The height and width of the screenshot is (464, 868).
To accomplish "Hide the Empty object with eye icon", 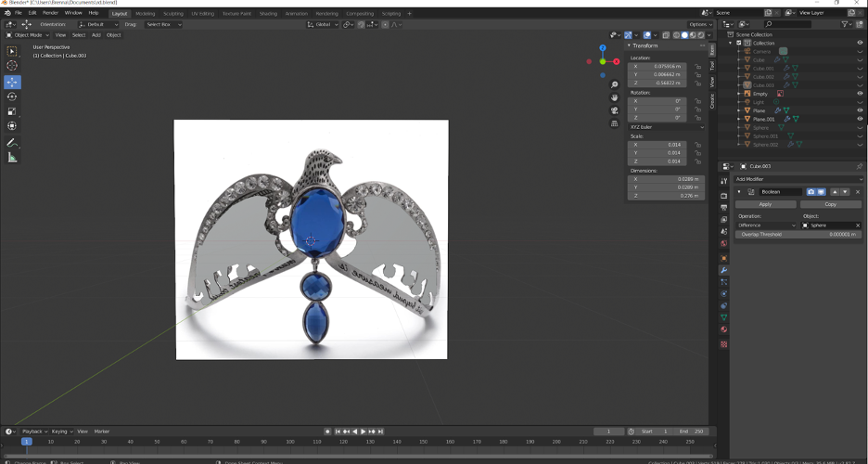I will [860, 94].
